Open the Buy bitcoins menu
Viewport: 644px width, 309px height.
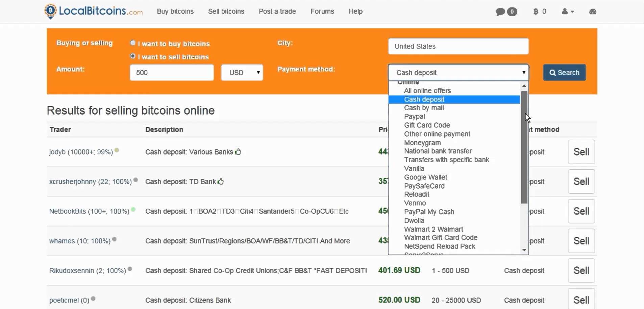[x=175, y=11]
